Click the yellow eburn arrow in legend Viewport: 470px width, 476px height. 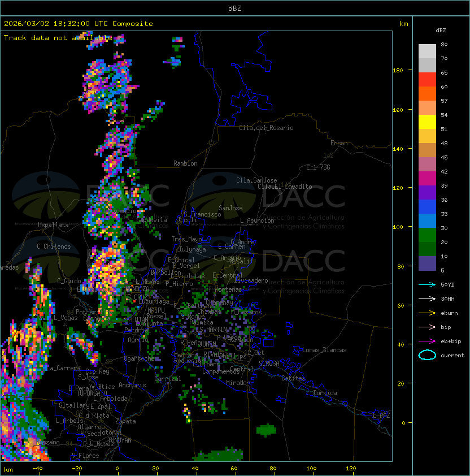pyautogui.click(x=427, y=313)
